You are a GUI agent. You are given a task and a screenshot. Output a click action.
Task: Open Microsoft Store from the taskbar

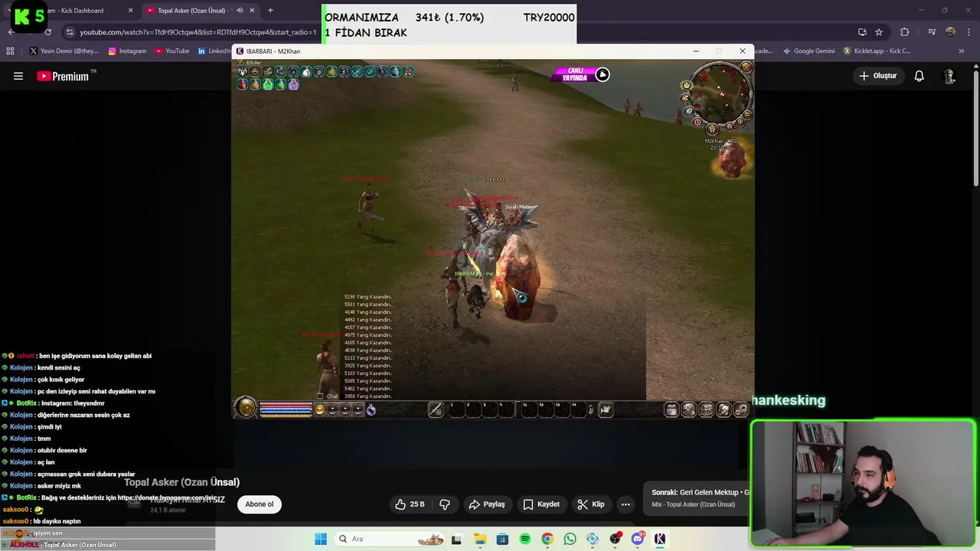502,539
